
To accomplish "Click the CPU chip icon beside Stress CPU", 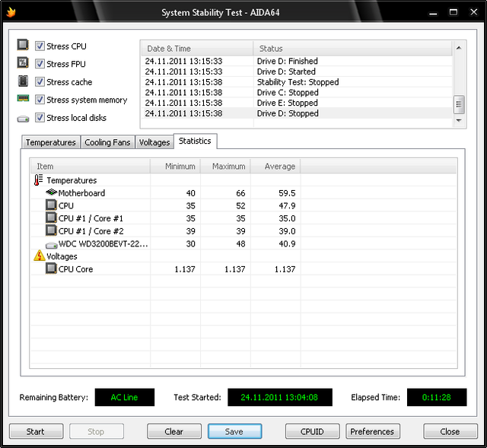I will point(24,46).
